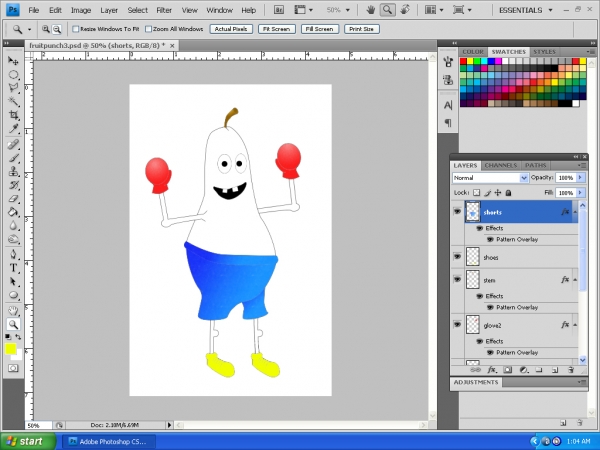Image resolution: width=600 pixels, height=450 pixels.
Task: Select the Eraser tool
Action: [x=13, y=199]
